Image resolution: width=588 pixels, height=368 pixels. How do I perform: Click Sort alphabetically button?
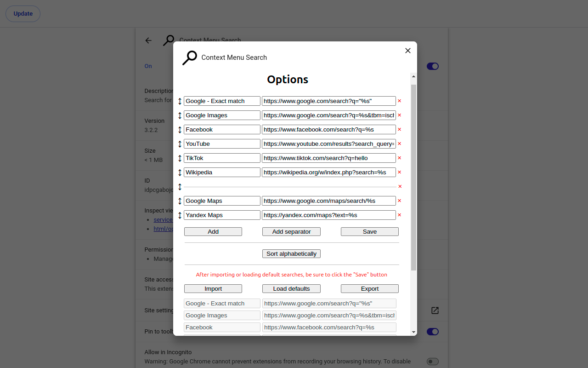click(291, 254)
